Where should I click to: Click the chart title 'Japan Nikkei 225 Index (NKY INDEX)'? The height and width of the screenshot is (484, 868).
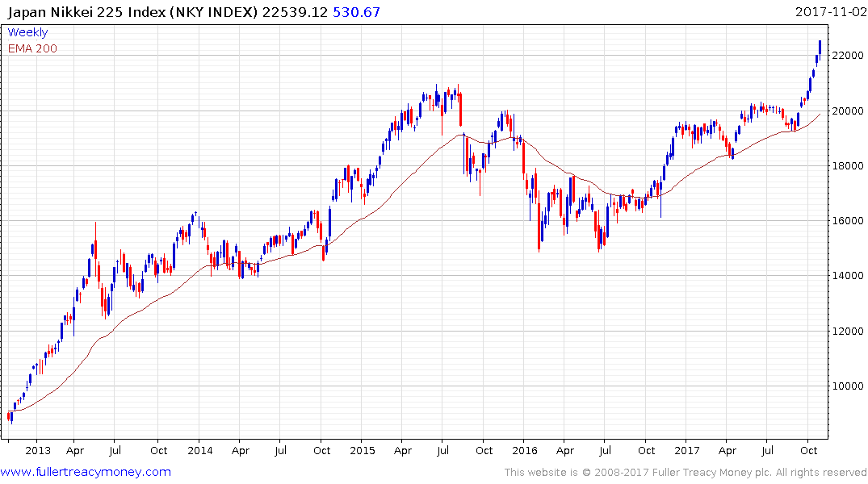coord(133,12)
